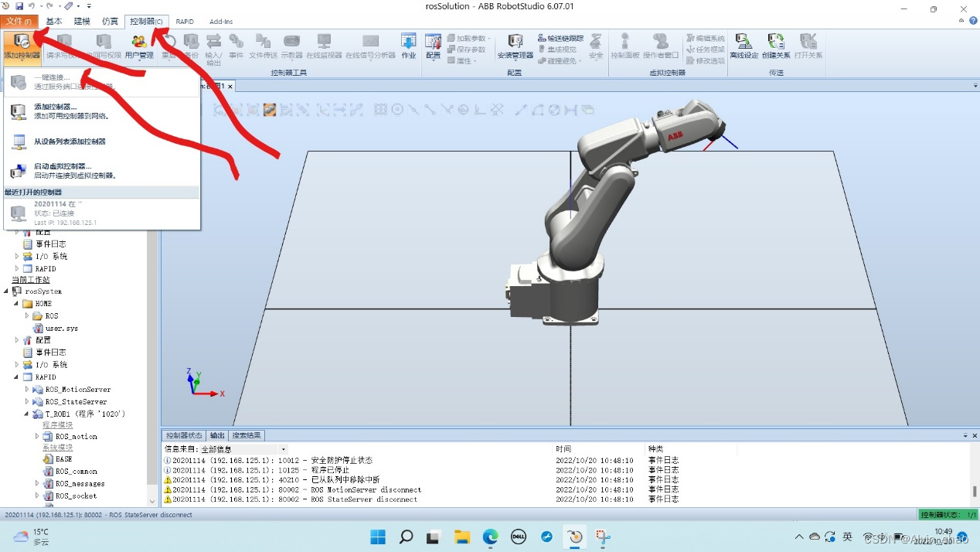This screenshot has height=552, width=980.
Task: Click 任务框架 (Task Frames) in the ribbon
Action: point(705,49)
